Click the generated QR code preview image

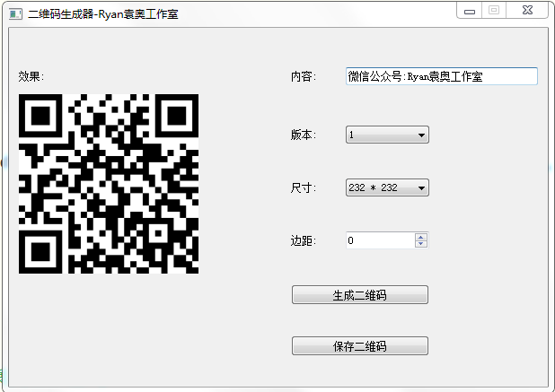(x=109, y=184)
